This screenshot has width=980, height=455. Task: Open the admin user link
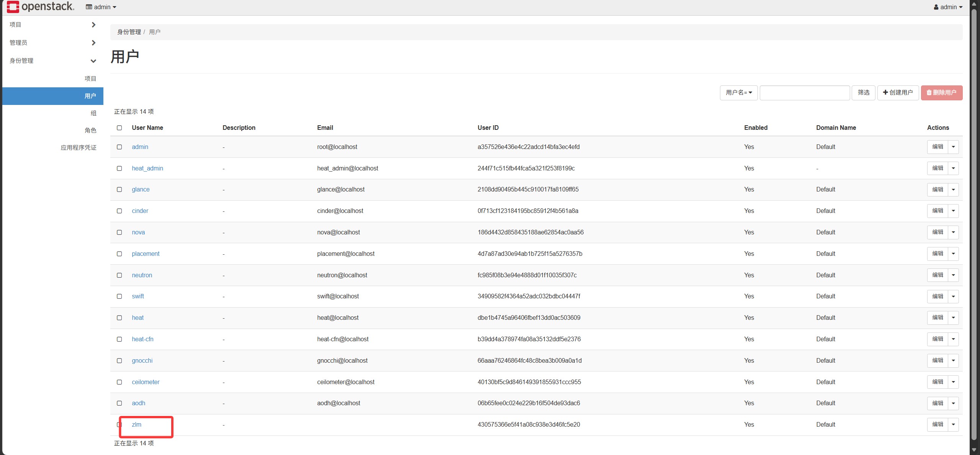(x=140, y=147)
